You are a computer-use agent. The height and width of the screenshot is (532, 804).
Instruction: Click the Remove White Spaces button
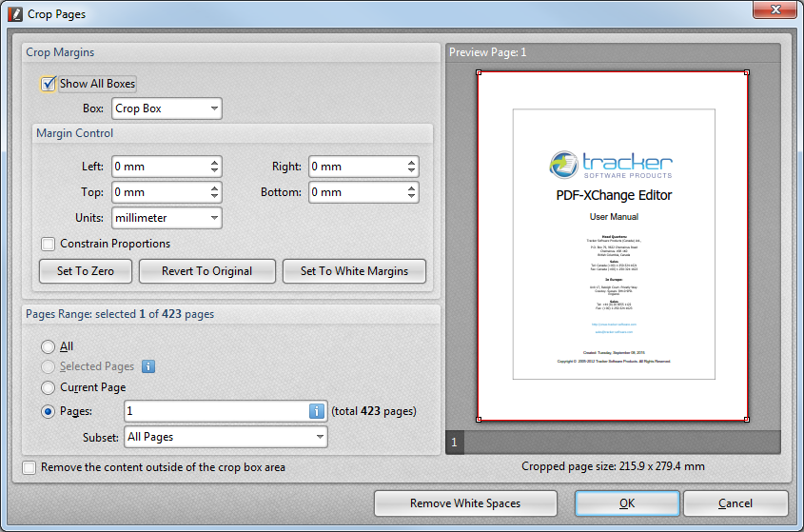coord(465,503)
